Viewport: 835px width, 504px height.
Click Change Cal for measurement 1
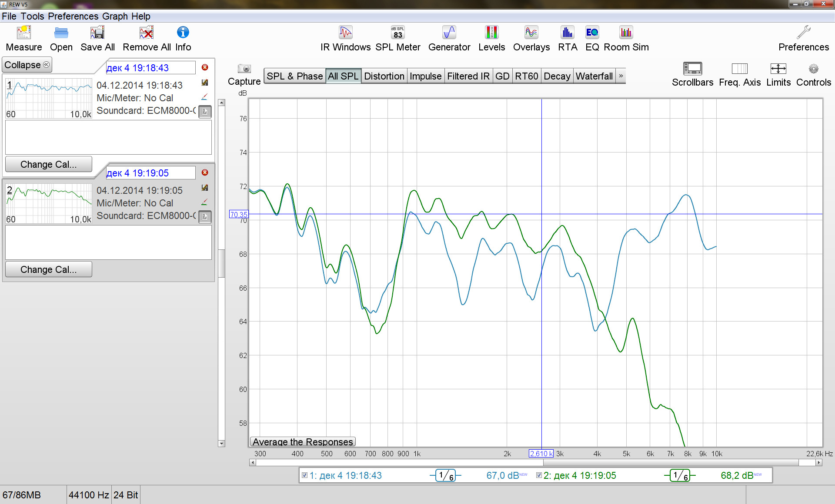(49, 164)
